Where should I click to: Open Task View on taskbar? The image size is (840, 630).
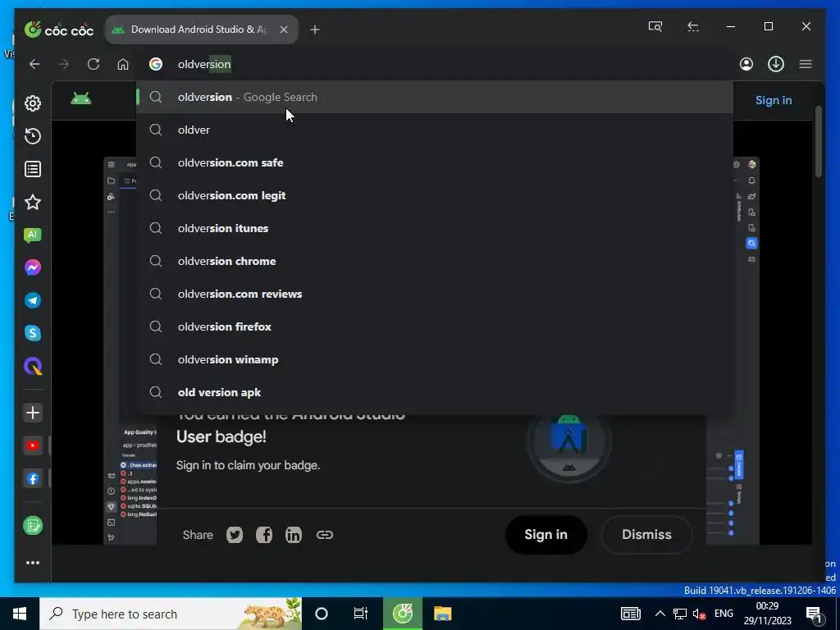click(361, 614)
